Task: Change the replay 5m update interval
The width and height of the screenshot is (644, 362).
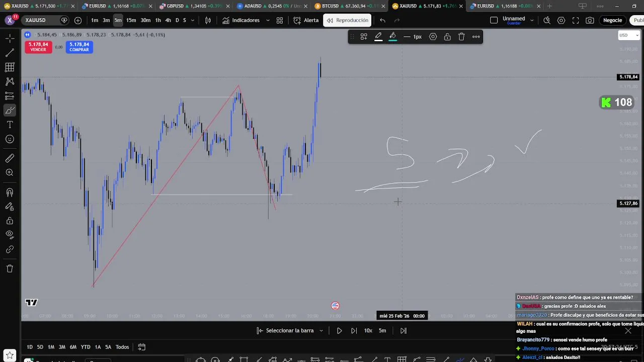Action: (x=382, y=330)
